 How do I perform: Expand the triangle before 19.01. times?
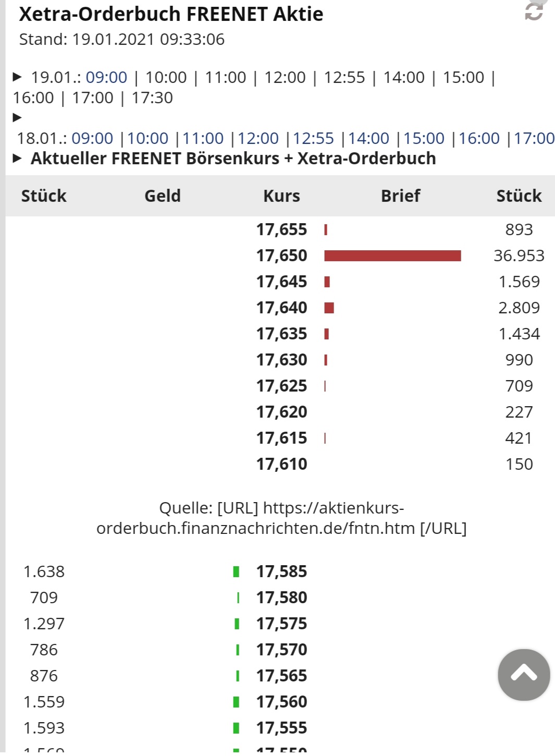[x=17, y=77]
